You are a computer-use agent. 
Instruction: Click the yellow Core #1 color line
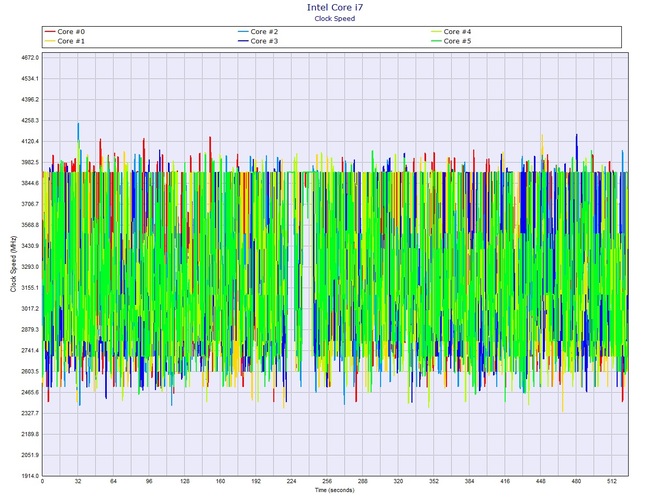(x=50, y=41)
